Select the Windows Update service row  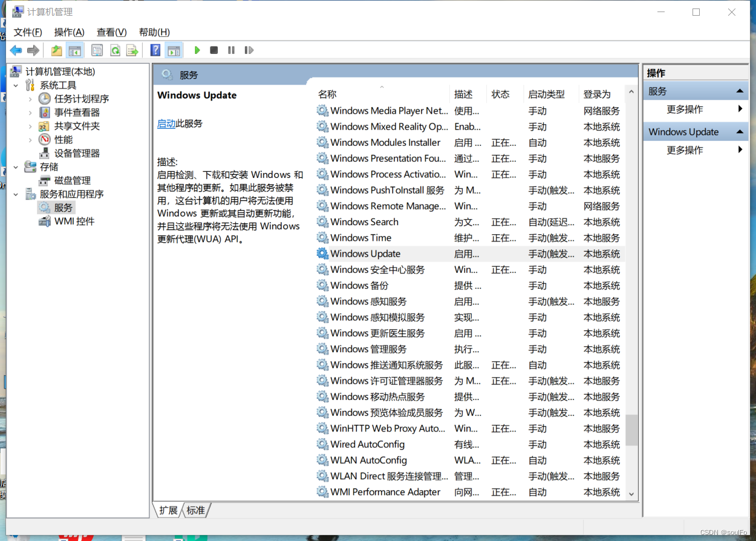[x=469, y=254]
